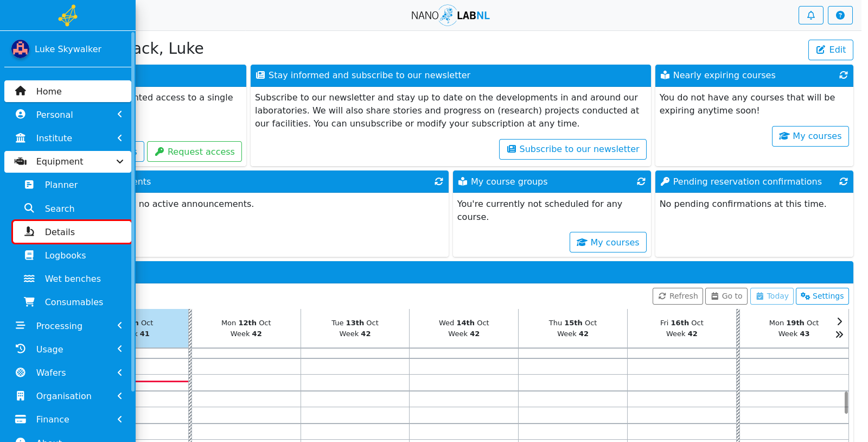Click the calendar Go to button
868x442 pixels.
tap(726, 296)
